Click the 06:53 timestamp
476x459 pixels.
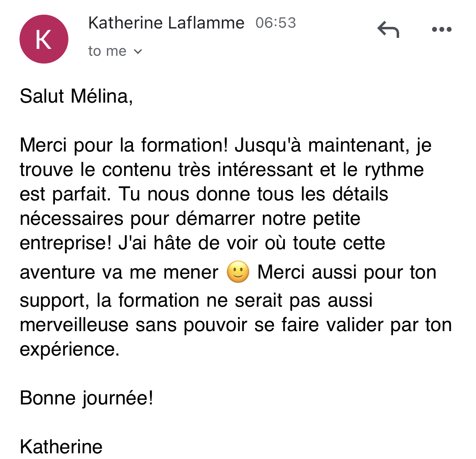point(275,23)
